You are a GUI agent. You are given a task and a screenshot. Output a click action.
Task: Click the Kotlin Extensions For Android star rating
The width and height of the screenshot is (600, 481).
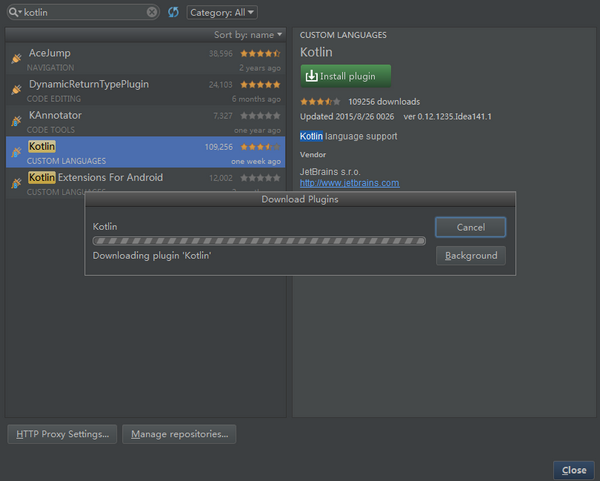260,178
